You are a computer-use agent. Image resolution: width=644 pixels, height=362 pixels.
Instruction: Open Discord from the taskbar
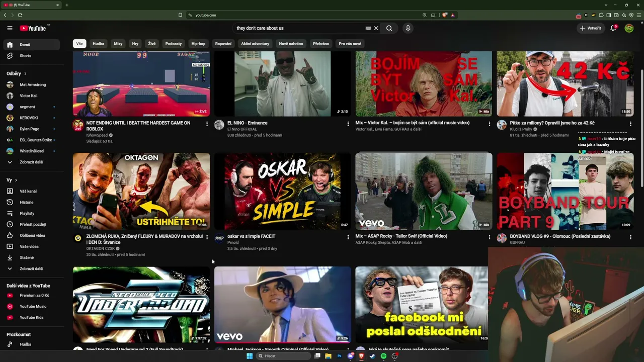(x=351, y=356)
